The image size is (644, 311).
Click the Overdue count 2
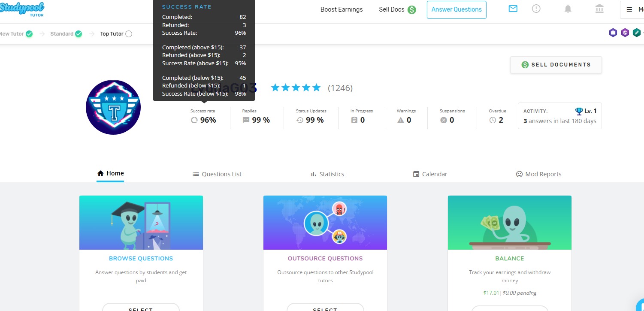pos(501,121)
